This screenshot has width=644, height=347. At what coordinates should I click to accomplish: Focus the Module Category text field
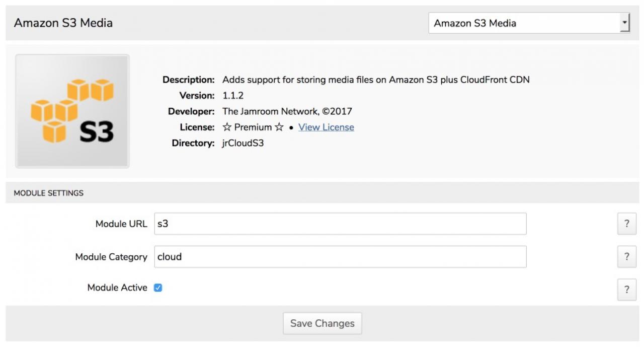pos(340,257)
